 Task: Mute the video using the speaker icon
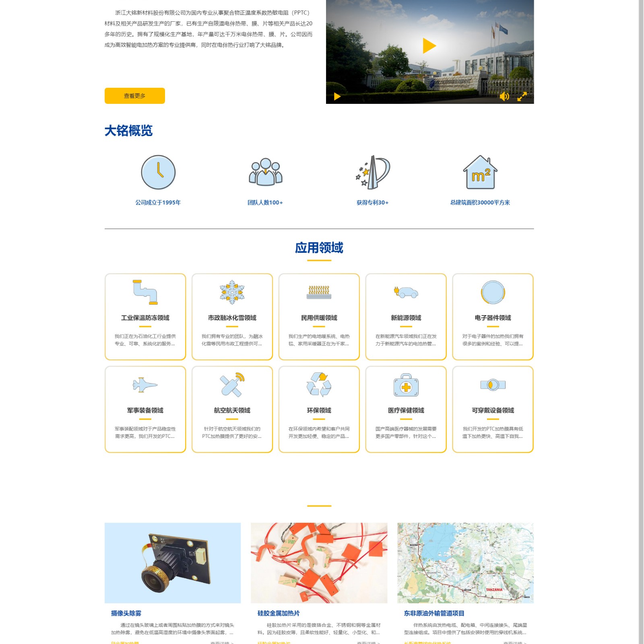pos(504,97)
